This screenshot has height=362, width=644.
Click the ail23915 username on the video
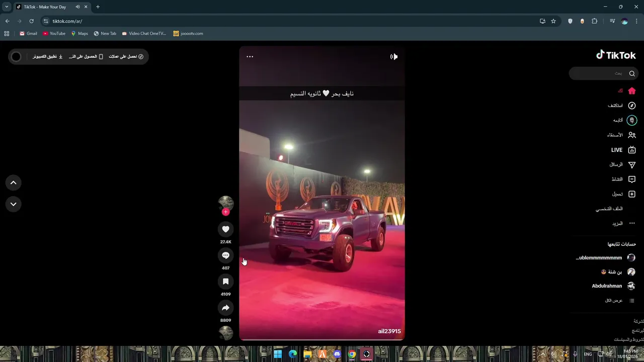(x=389, y=331)
